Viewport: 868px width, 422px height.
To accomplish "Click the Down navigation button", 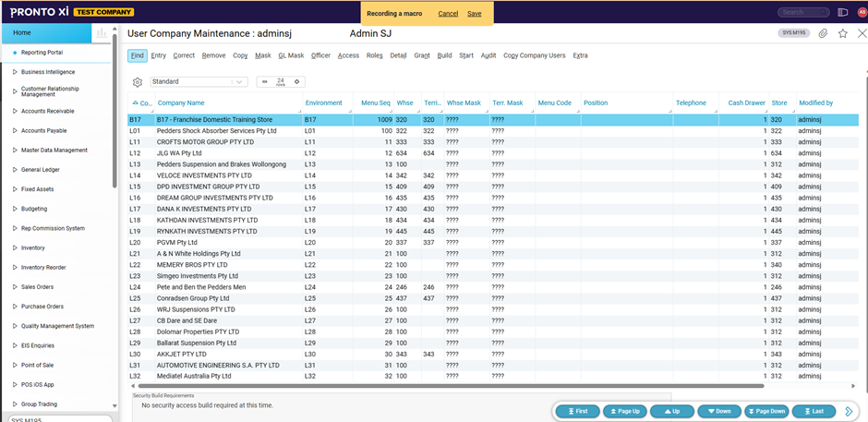I will pos(719,412).
